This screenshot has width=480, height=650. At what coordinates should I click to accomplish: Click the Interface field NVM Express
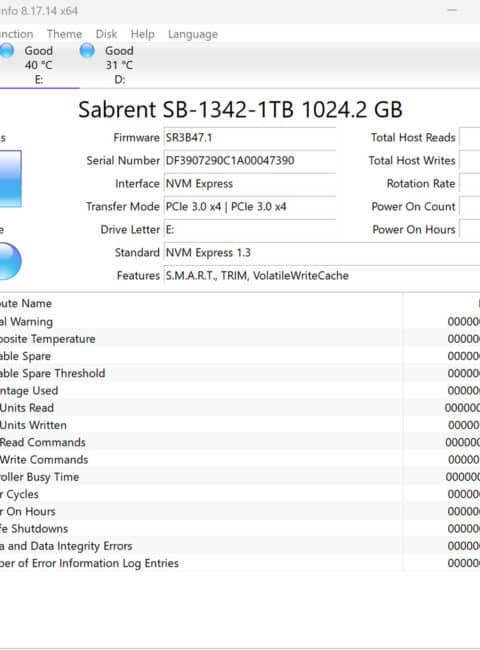pyautogui.click(x=250, y=184)
